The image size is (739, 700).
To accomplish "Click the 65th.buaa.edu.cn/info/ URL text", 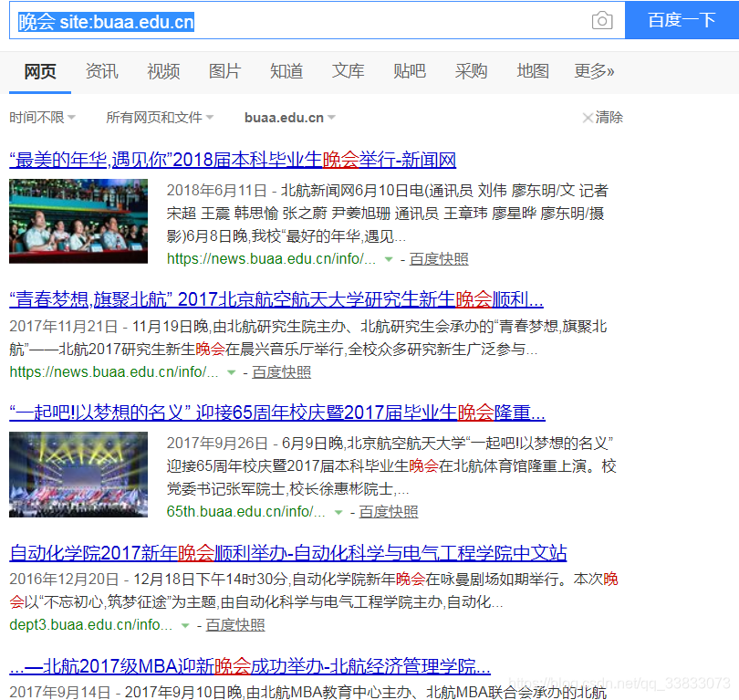I will [246, 512].
